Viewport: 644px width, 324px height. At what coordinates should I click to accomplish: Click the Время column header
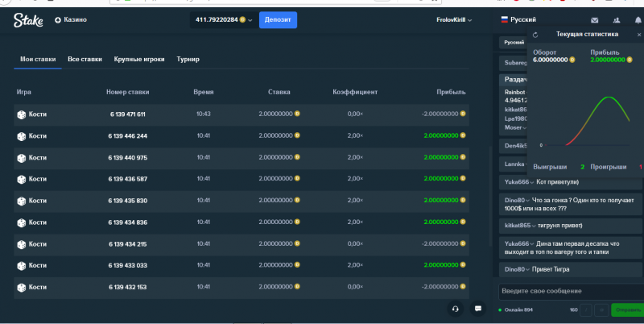point(204,92)
